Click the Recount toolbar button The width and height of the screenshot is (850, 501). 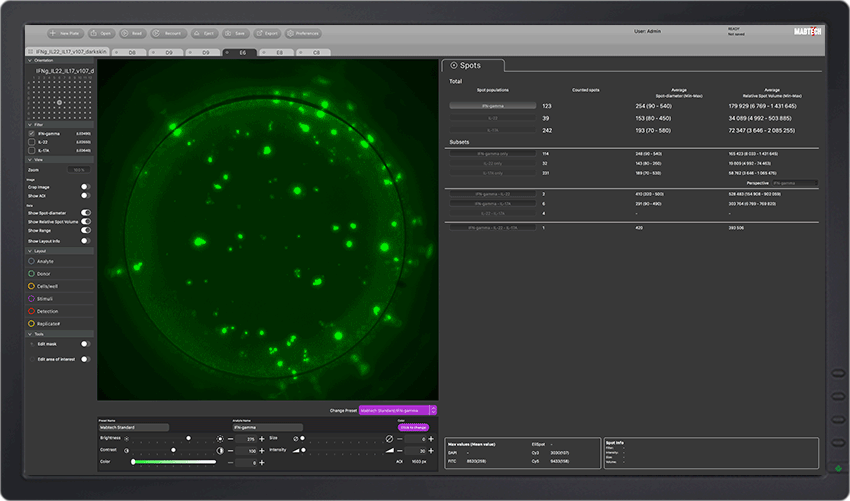(169, 33)
